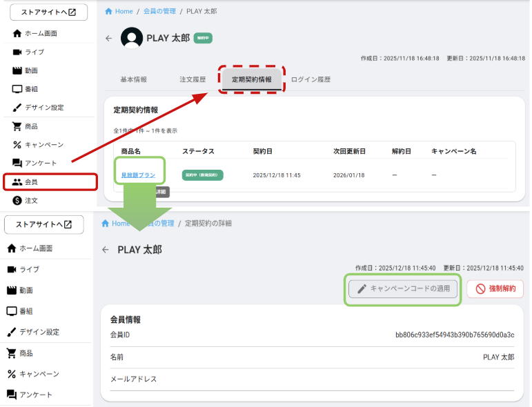Click the upper ストアサイトへ button
Screen dimensions: 532x407
pos(44,12)
